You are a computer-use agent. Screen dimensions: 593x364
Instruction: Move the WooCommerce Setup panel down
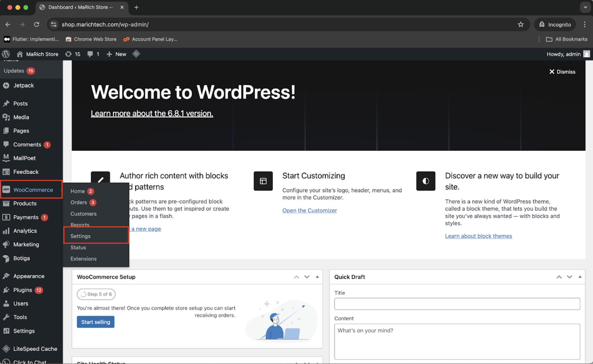tap(307, 277)
